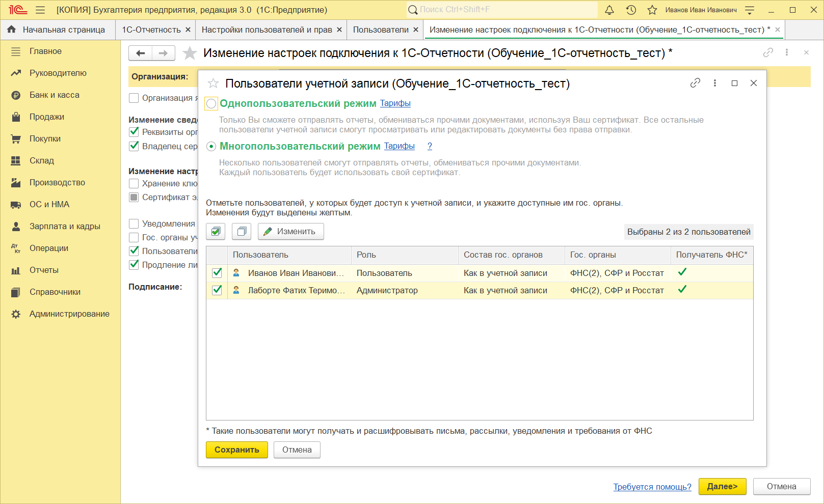Click Изменить button
Image resolution: width=824 pixels, height=504 pixels.
[290, 231]
